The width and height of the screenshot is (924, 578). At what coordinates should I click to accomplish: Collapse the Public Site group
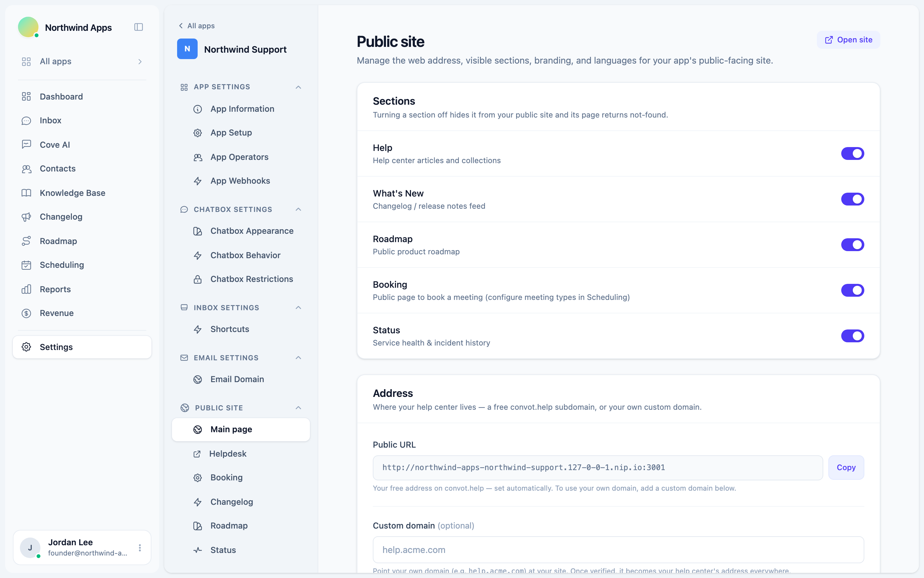point(298,408)
